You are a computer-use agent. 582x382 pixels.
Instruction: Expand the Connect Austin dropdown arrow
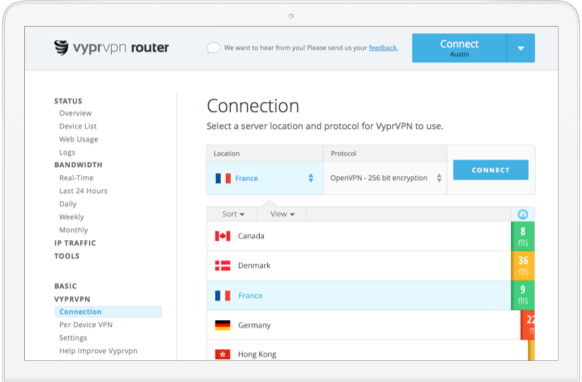[521, 48]
